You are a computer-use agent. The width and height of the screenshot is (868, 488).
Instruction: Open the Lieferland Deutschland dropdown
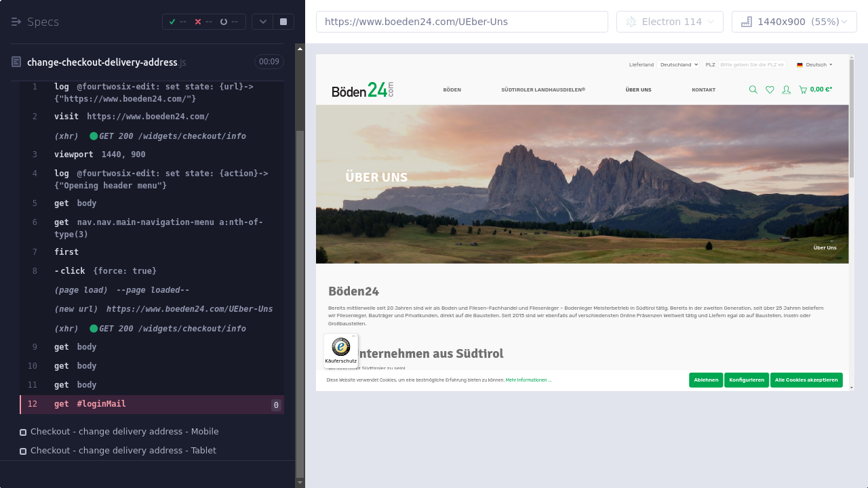point(679,65)
